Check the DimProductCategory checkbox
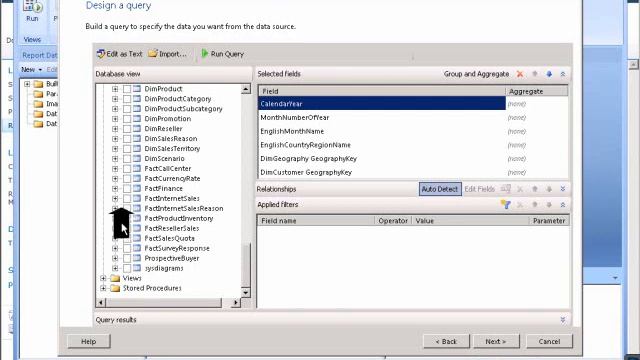Image resolution: width=640 pixels, height=360 pixels. [x=127, y=99]
